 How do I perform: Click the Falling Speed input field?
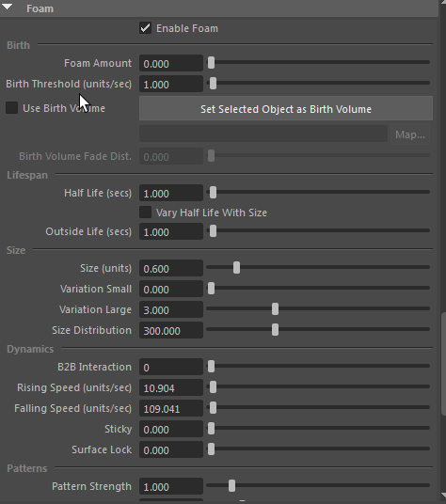tap(171, 408)
